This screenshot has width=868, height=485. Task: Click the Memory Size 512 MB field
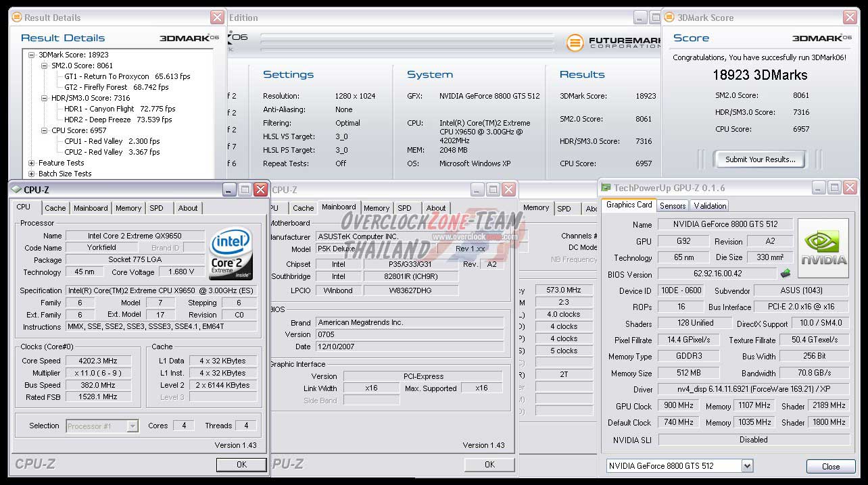click(689, 373)
